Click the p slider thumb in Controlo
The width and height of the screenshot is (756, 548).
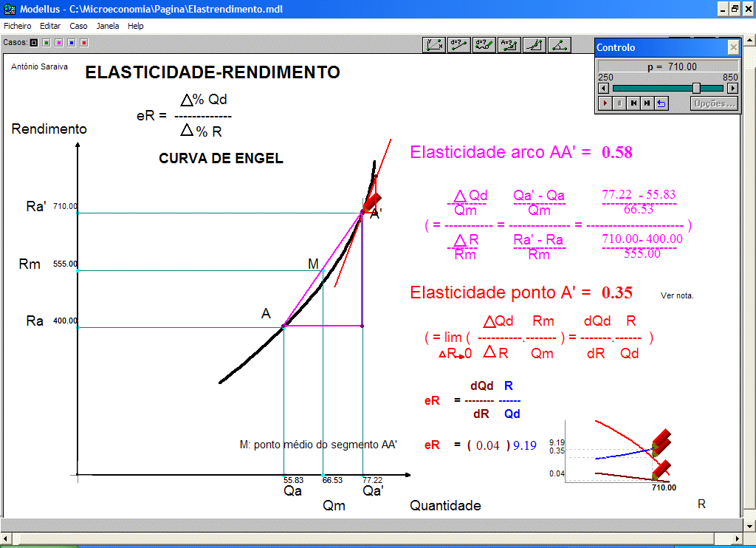(696, 88)
